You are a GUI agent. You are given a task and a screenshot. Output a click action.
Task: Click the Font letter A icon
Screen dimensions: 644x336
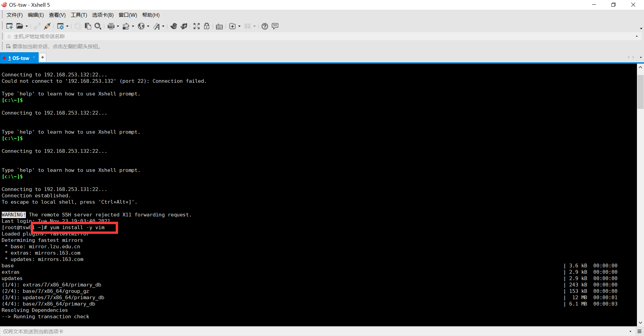coord(157,26)
